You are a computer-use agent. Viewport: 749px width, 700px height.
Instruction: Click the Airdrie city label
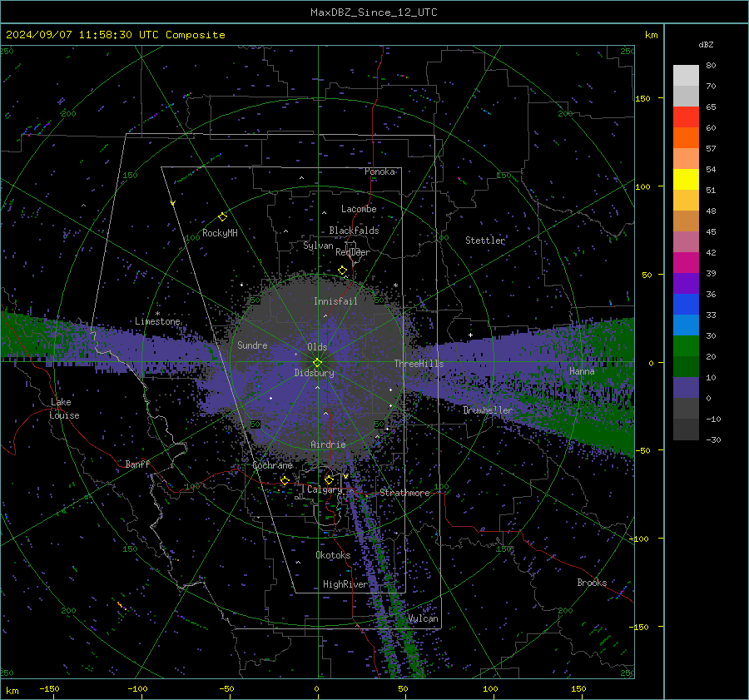coord(328,444)
